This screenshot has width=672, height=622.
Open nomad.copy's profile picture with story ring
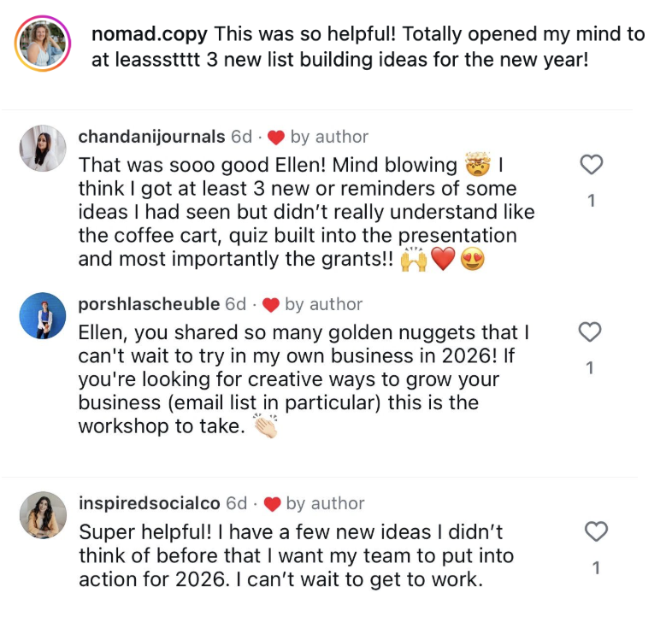(x=43, y=42)
